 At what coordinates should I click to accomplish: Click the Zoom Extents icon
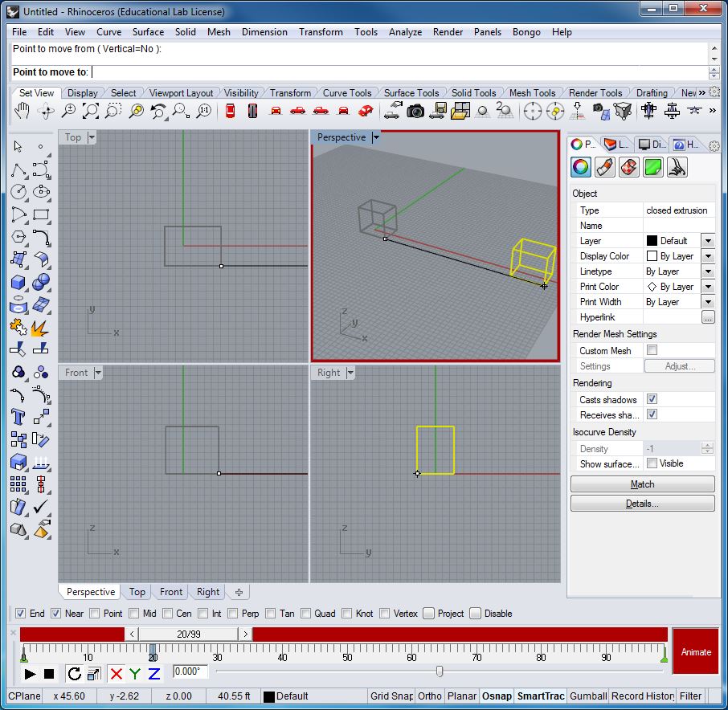point(91,112)
